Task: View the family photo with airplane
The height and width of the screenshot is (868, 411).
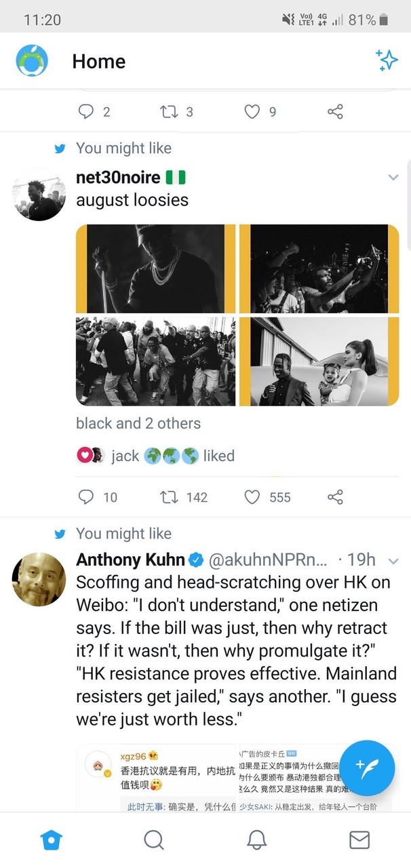Action: [319, 361]
